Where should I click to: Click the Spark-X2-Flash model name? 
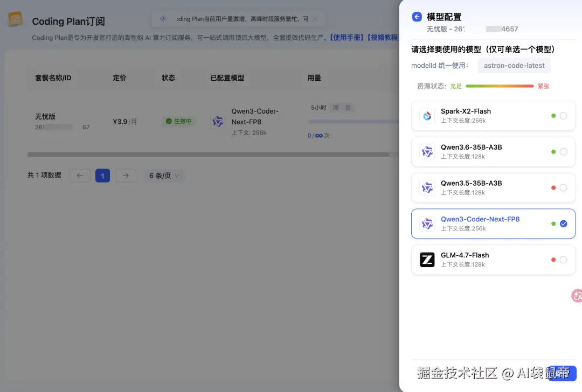coord(466,111)
